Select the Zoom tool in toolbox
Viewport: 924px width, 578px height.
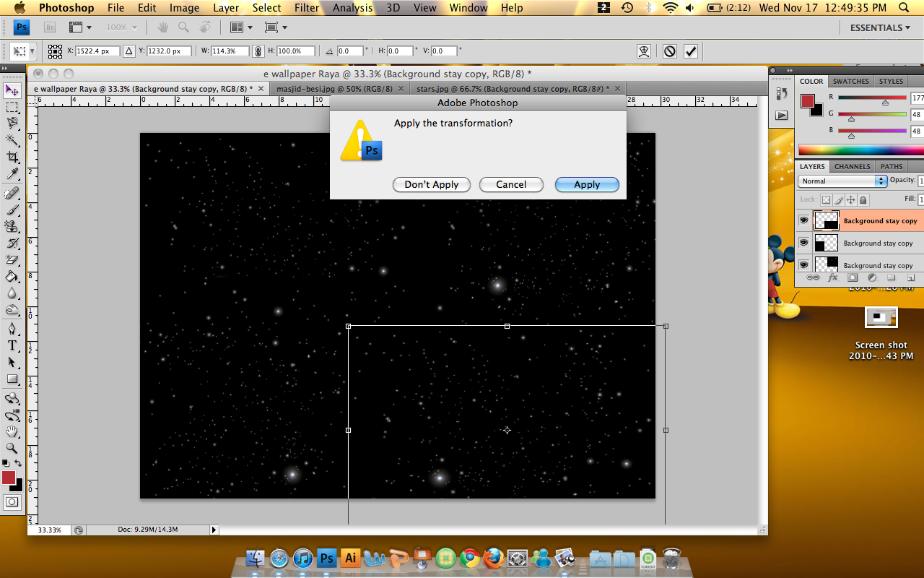click(x=12, y=448)
